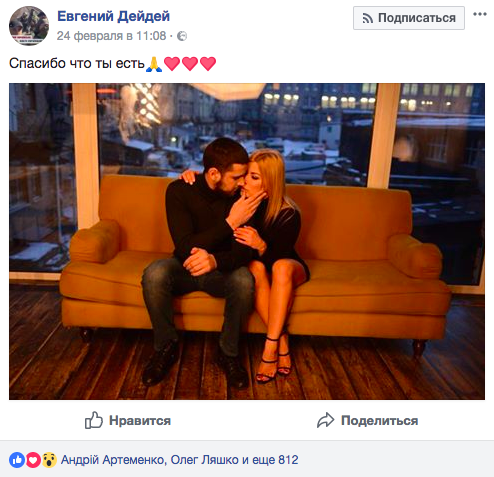The width and height of the screenshot is (494, 477).
Task: Click the RSS icon inside the Подписаться button
Action: pyautogui.click(x=367, y=18)
